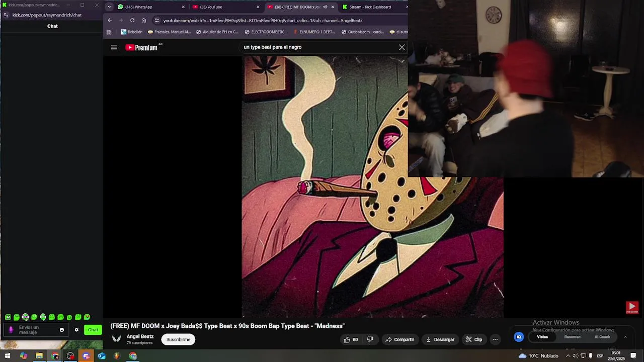The image size is (644, 362).
Task: Click the Descargar download button
Action: pos(440,339)
